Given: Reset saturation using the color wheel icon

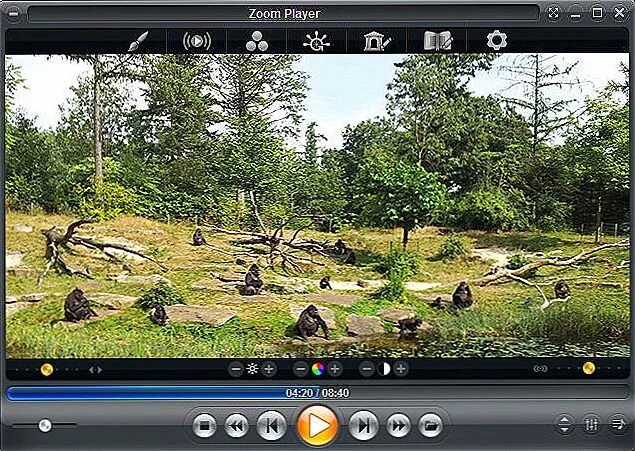Looking at the screenshot, I should [x=318, y=369].
